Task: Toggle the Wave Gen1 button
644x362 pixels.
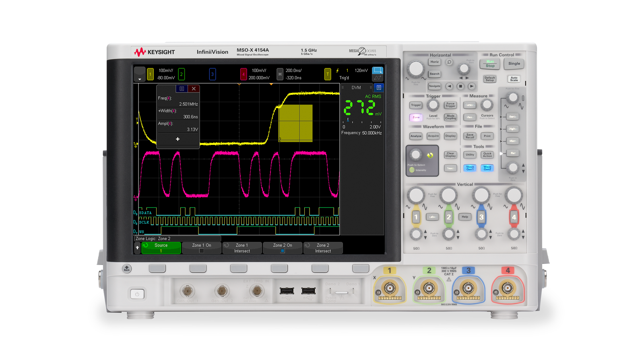Action: [x=470, y=168]
